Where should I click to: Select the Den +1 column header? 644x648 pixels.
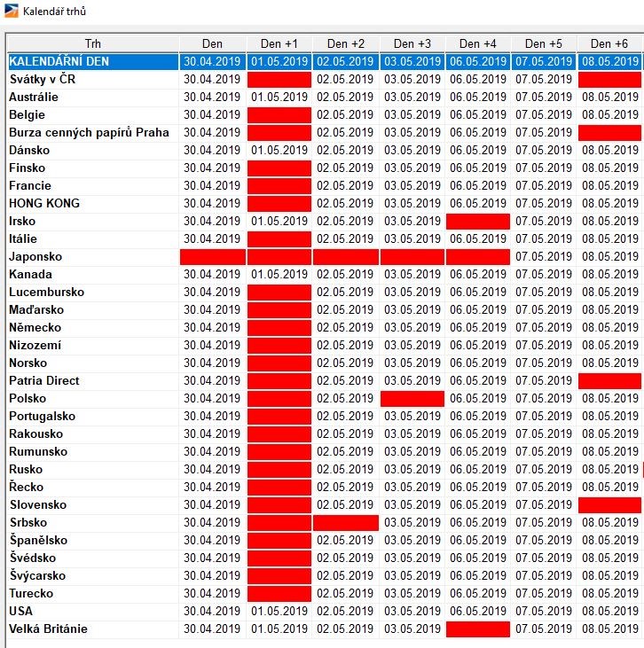pos(279,43)
